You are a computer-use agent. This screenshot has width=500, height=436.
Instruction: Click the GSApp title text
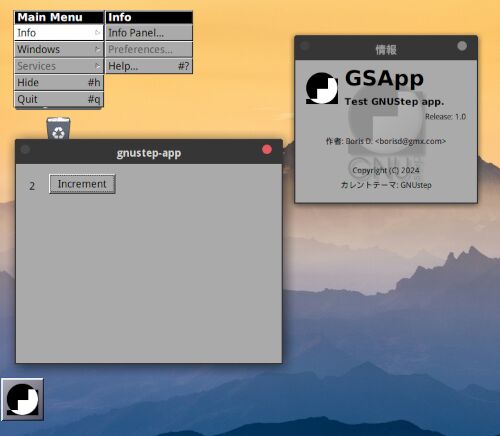click(384, 79)
